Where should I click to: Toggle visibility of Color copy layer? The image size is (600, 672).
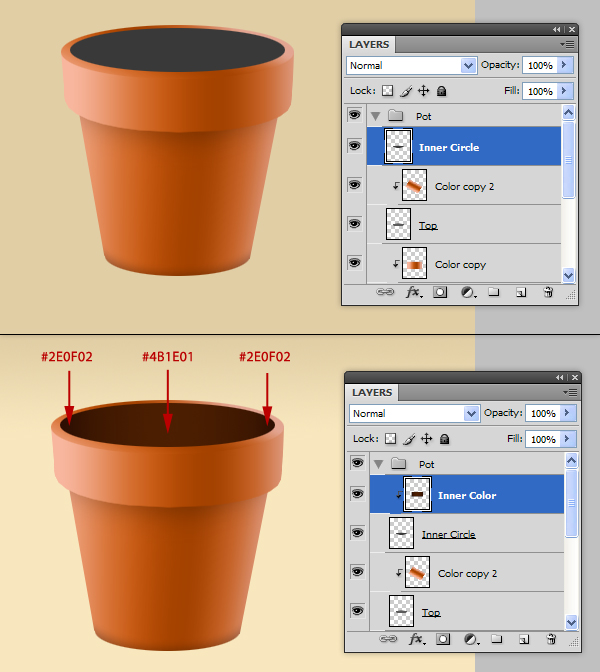pyautogui.click(x=354, y=263)
